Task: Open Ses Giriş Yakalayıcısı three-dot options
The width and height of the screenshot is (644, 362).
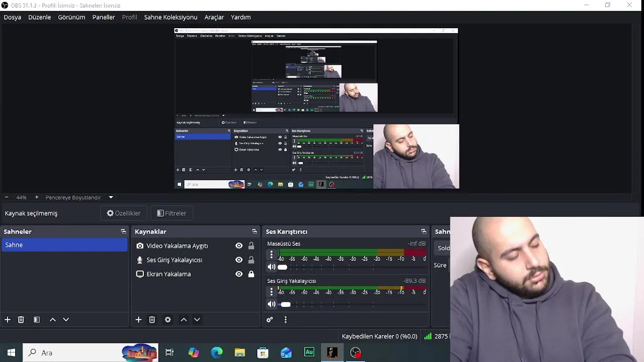Action: point(271,292)
